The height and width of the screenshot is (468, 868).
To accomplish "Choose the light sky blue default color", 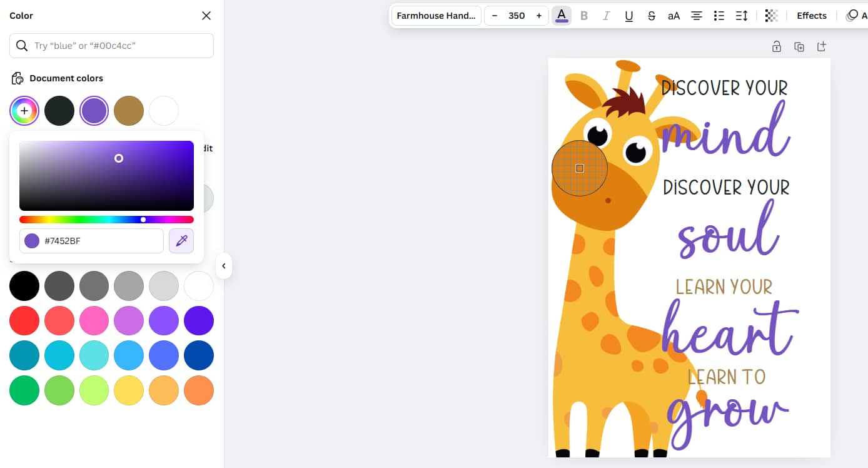I will 129,356.
